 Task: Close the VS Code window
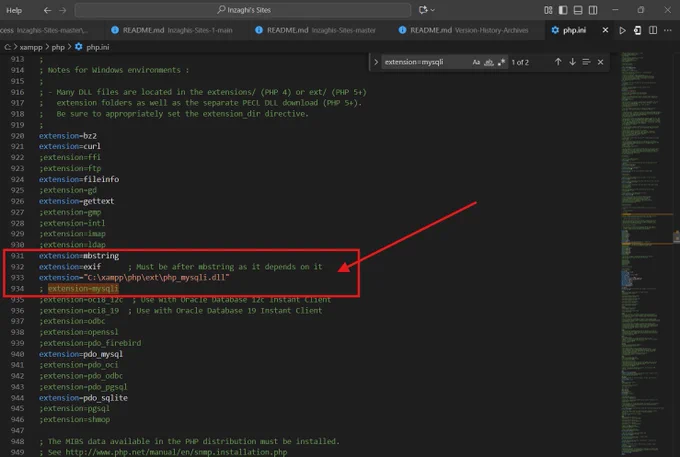tap(667, 10)
